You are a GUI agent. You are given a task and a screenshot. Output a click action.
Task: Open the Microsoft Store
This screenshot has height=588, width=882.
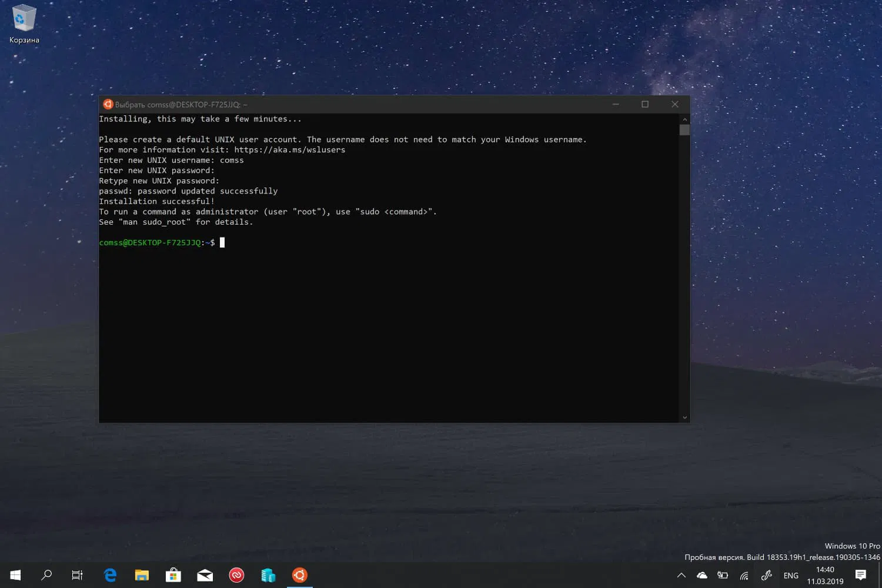173,574
